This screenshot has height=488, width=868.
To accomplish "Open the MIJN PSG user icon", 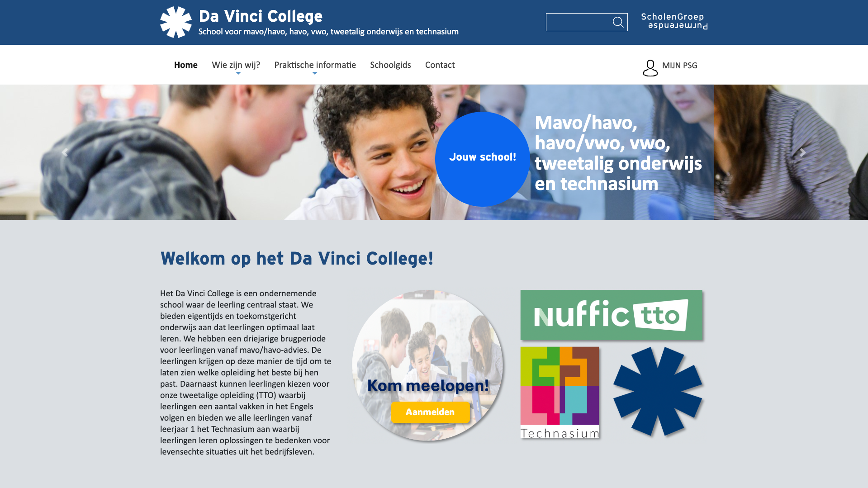I will pyautogui.click(x=650, y=68).
